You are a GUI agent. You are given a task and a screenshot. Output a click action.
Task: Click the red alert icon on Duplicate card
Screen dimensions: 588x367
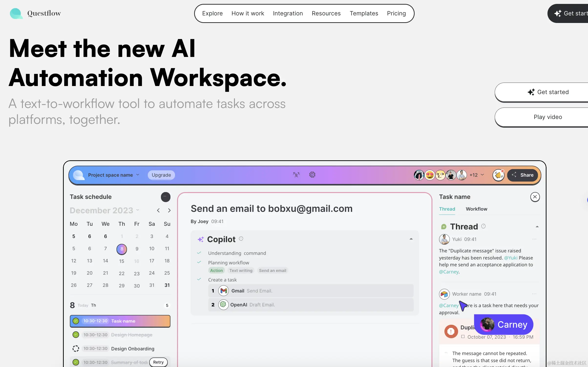(451, 331)
